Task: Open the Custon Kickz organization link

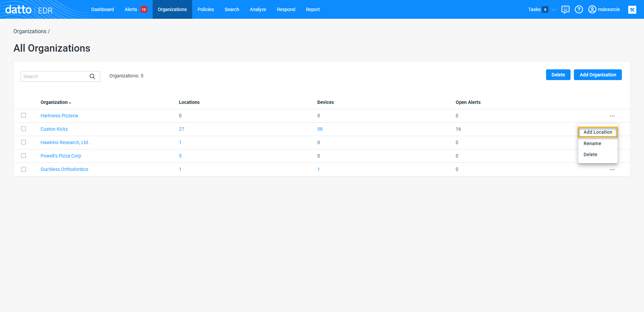Action: tap(54, 129)
